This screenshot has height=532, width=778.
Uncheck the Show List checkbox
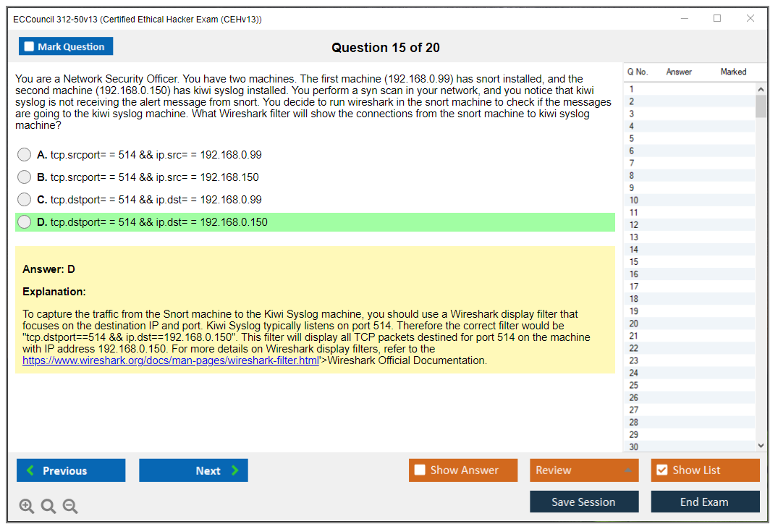662,470
